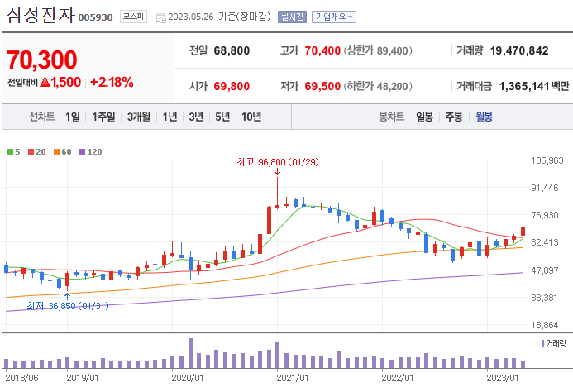Click the 2019/01 x-axis label
The width and height of the screenshot is (573, 392).
coord(83,378)
